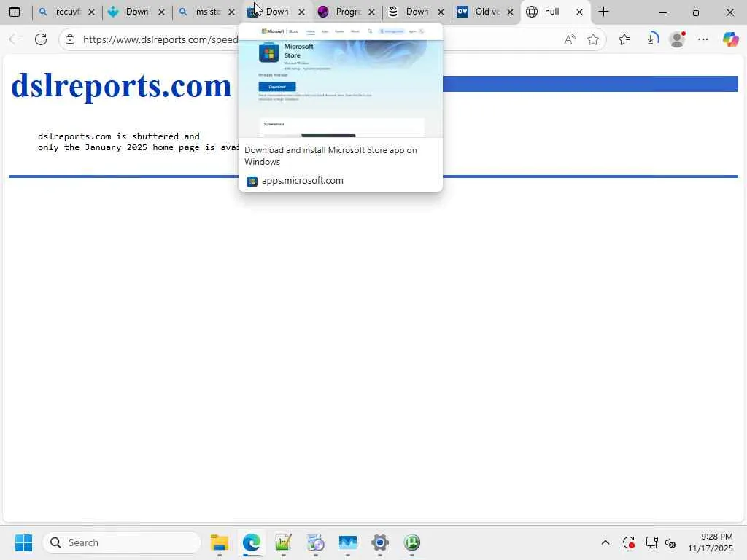Close the 'Progre' tab
747x560 pixels.
pos(371,12)
